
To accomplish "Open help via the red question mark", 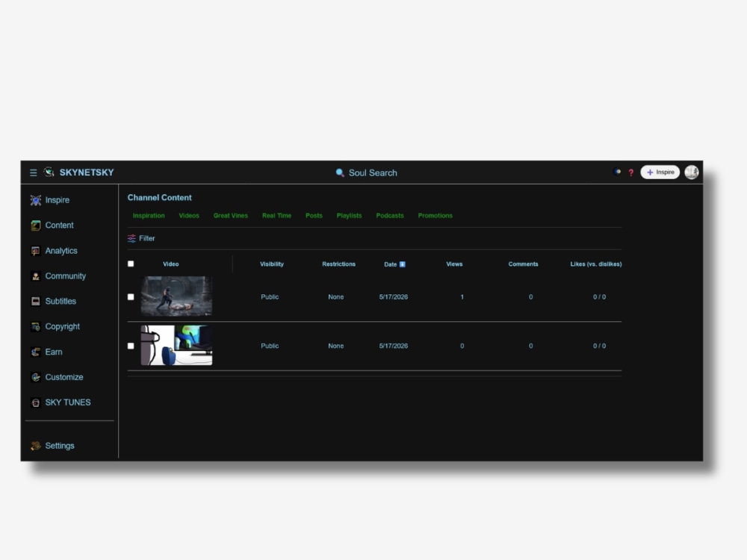I will [630, 173].
